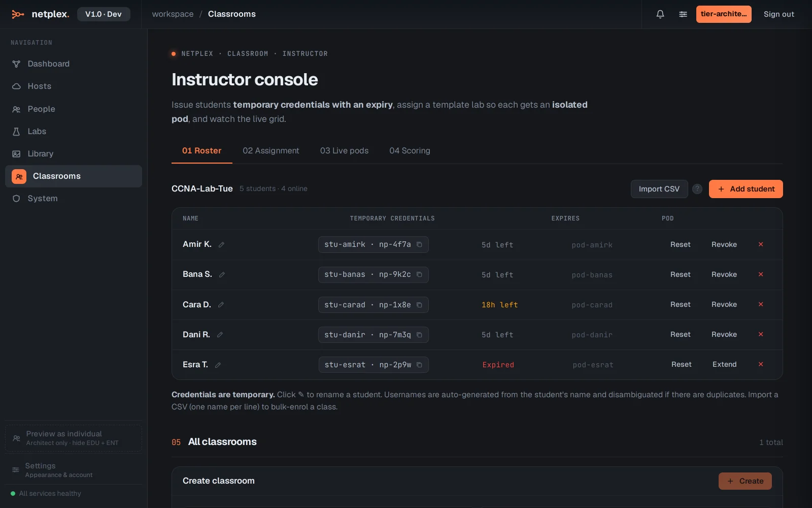Extend expired credentials for Esra T.
This screenshot has width=812, height=508.
tap(724, 365)
